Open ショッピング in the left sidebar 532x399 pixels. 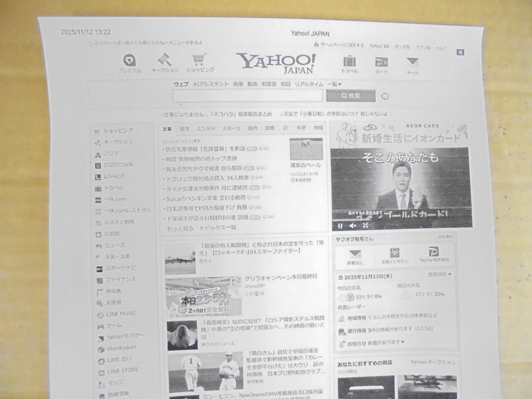pos(113,131)
